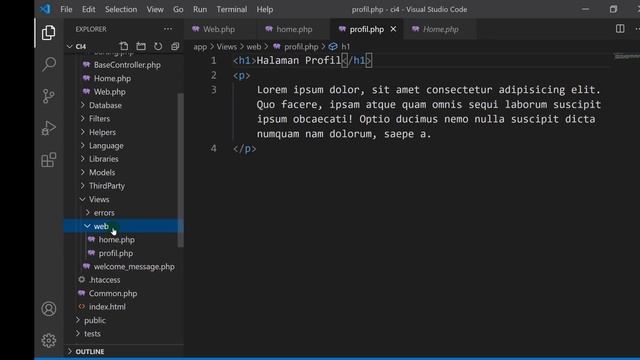Open the File menu

(x=66, y=9)
